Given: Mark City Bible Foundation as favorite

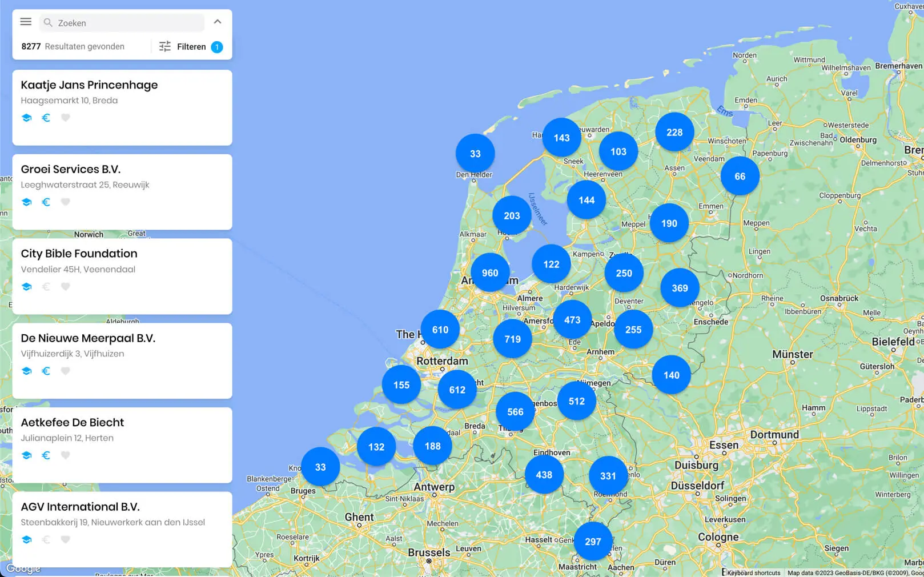Looking at the screenshot, I should tap(66, 287).
